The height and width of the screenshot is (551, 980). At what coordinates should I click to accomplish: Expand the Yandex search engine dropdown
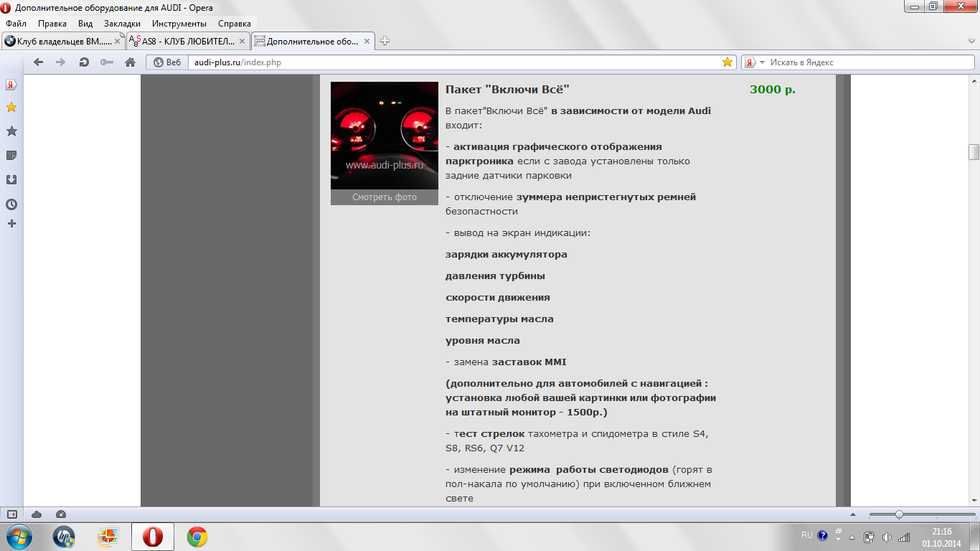[762, 62]
